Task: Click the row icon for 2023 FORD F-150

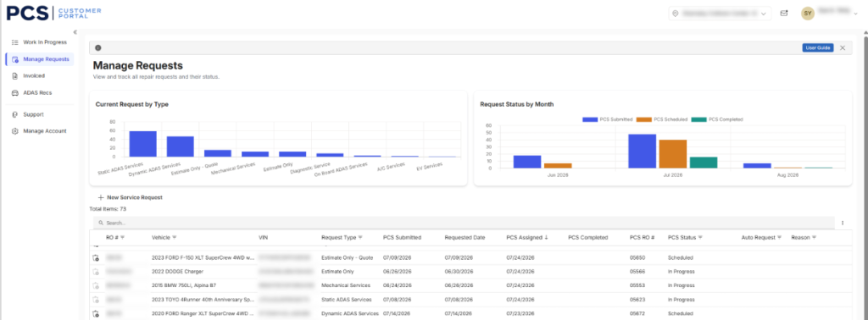Action: coord(96,257)
